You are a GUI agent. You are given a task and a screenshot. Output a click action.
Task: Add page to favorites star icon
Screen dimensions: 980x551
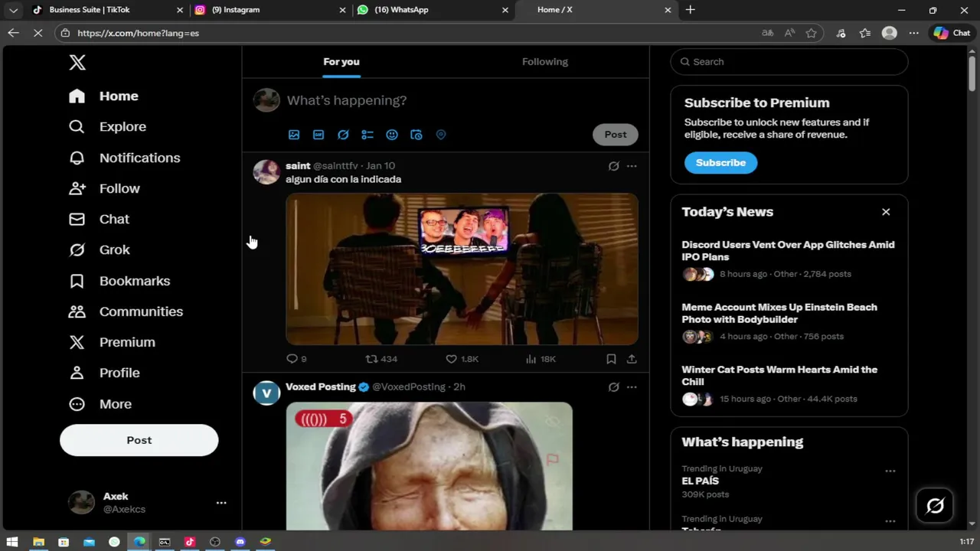812,33
